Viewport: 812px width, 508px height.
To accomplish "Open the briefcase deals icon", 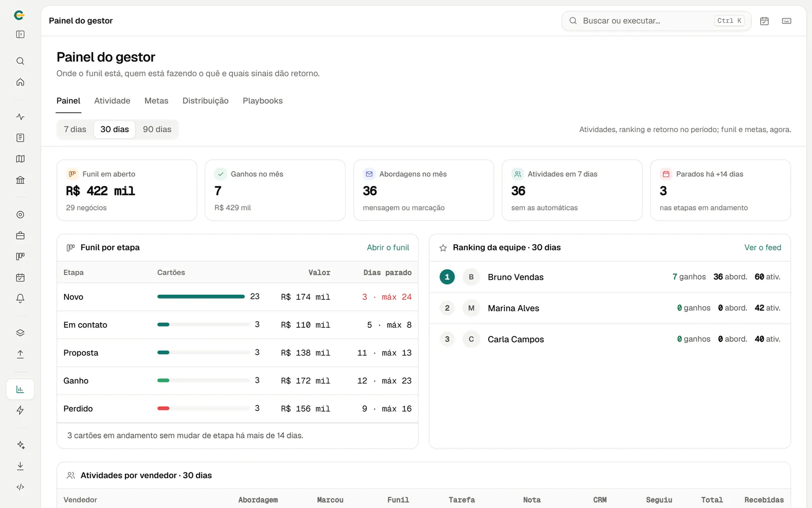I will 20,236.
